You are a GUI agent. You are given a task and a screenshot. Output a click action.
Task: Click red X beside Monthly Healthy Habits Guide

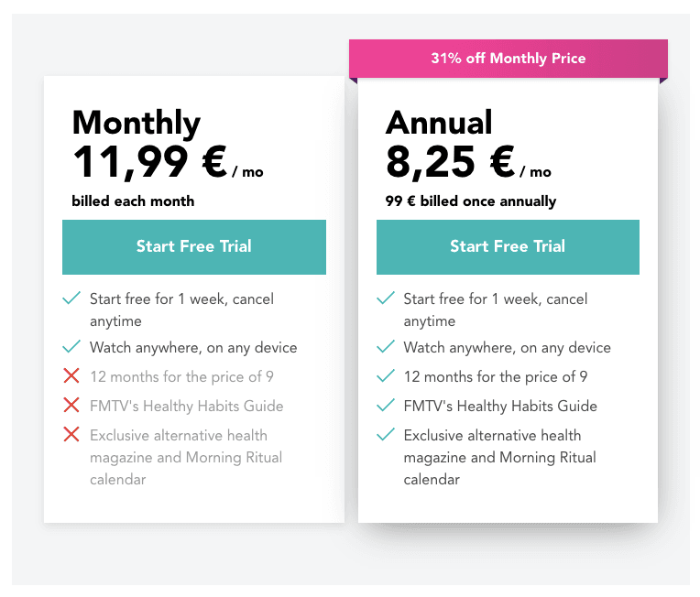point(71,405)
